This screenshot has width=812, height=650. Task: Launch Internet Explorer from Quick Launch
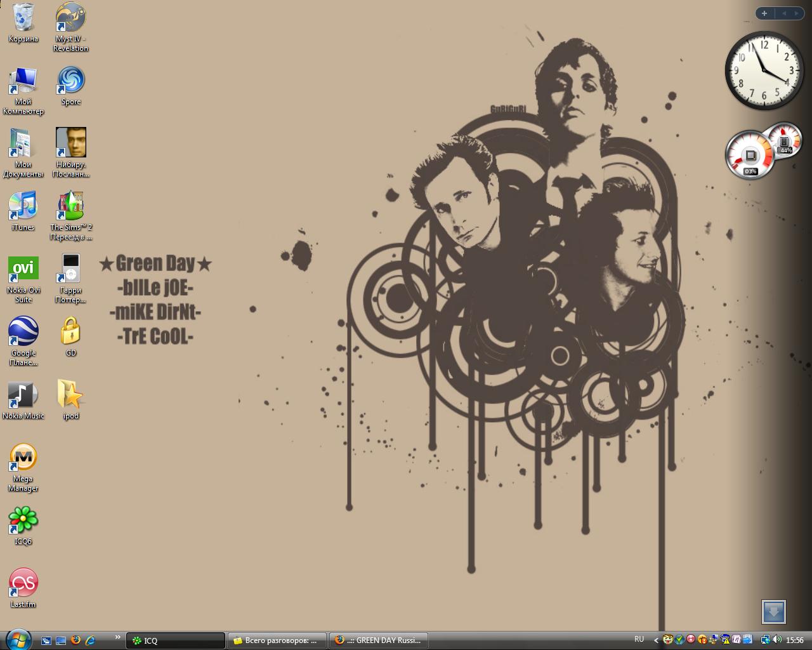click(x=90, y=640)
